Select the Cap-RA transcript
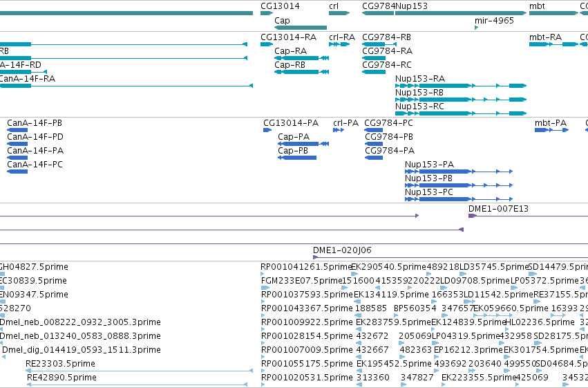This screenshot has width=588, height=388. click(x=301, y=58)
